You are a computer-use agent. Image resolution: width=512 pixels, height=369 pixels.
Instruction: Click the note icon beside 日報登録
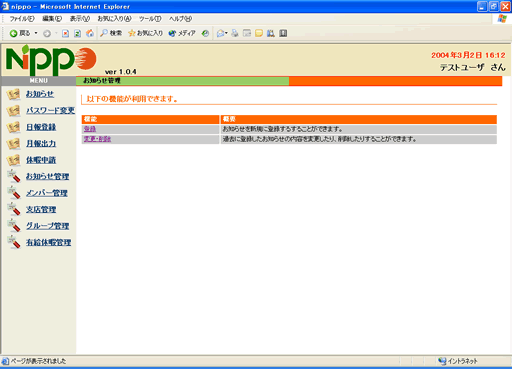tap(13, 127)
